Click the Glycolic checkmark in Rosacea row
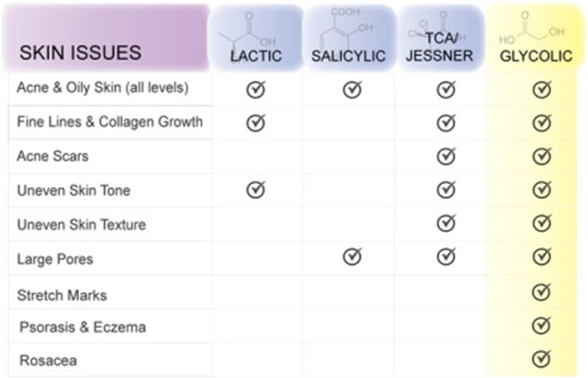588x378 pixels. [x=541, y=359]
